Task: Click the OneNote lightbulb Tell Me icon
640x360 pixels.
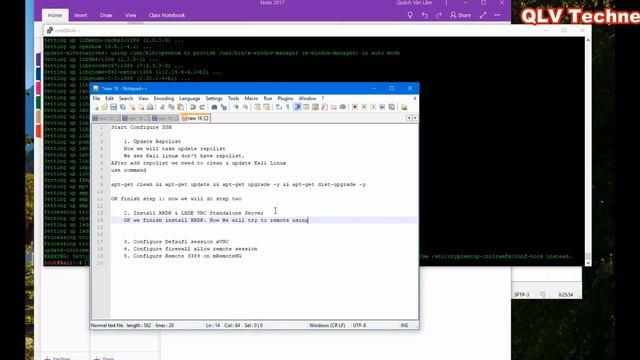Action: click(x=410, y=15)
